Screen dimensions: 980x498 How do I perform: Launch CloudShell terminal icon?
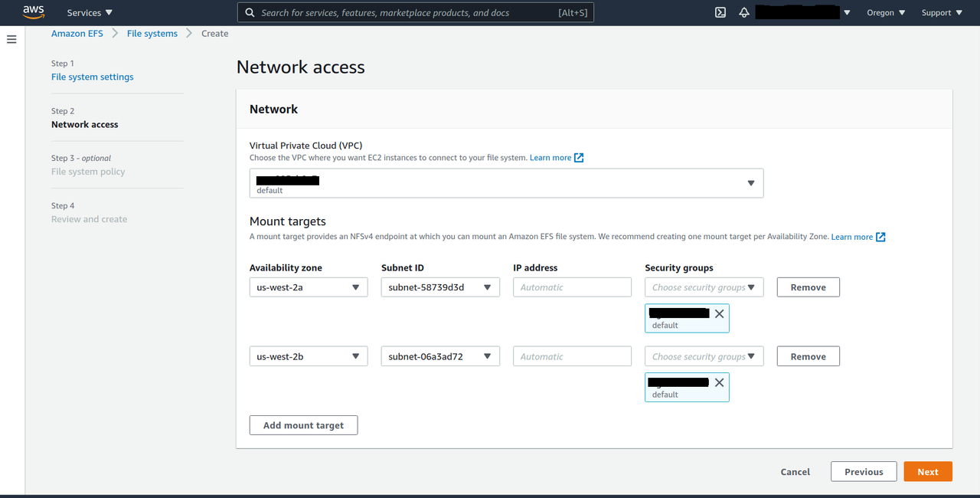[720, 12]
